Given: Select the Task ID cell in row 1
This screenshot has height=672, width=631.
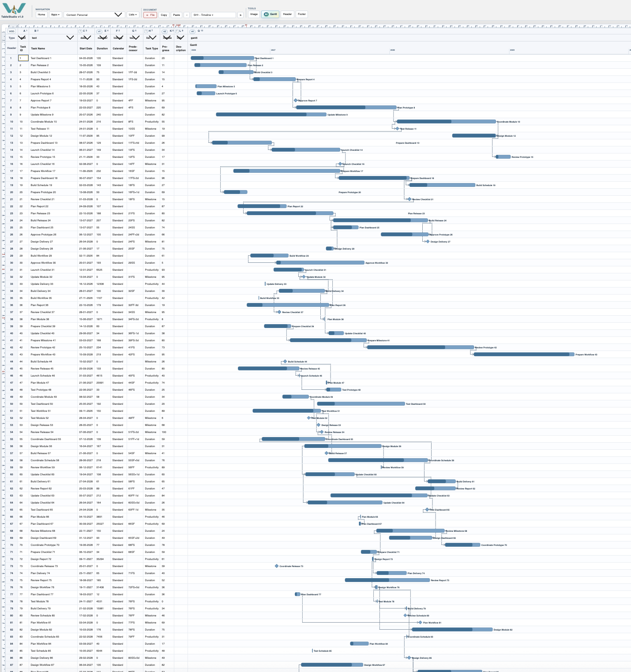Looking at the screenshot, I should click(23, 58).
